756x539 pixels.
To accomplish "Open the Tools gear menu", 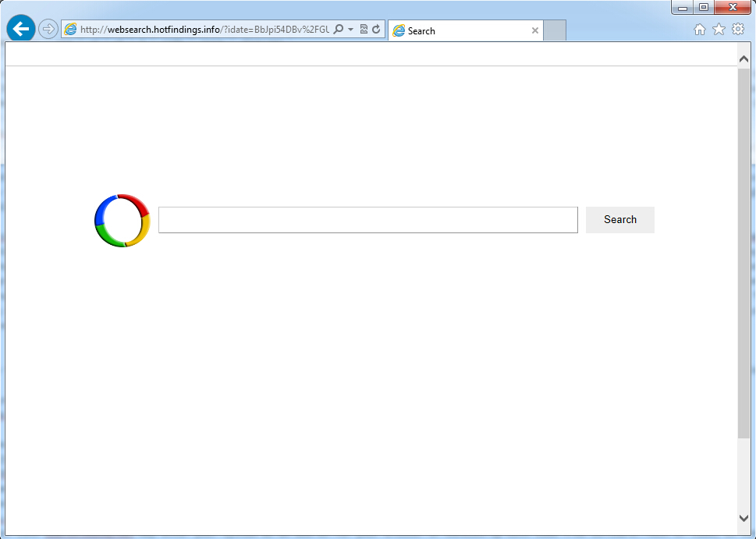I will 738,29.
